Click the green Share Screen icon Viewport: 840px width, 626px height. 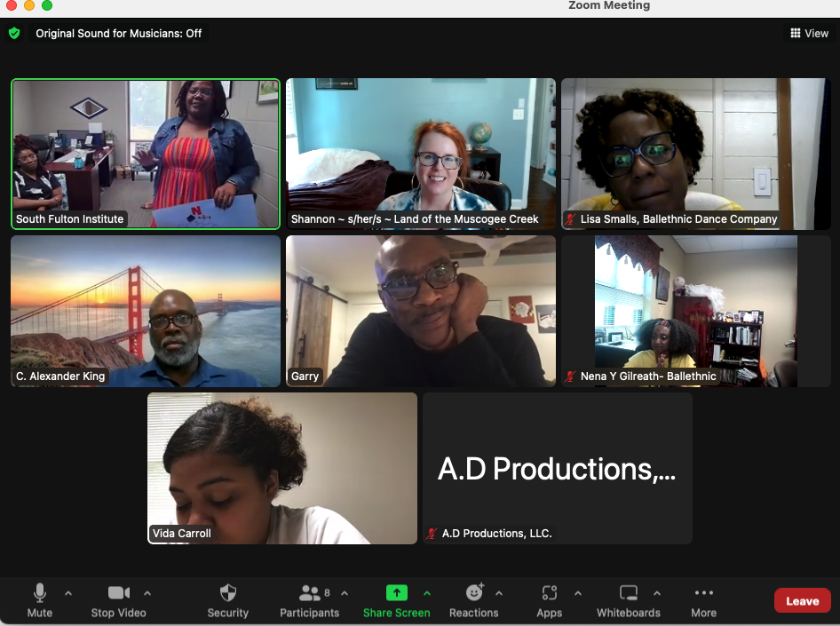pos(396,593)
